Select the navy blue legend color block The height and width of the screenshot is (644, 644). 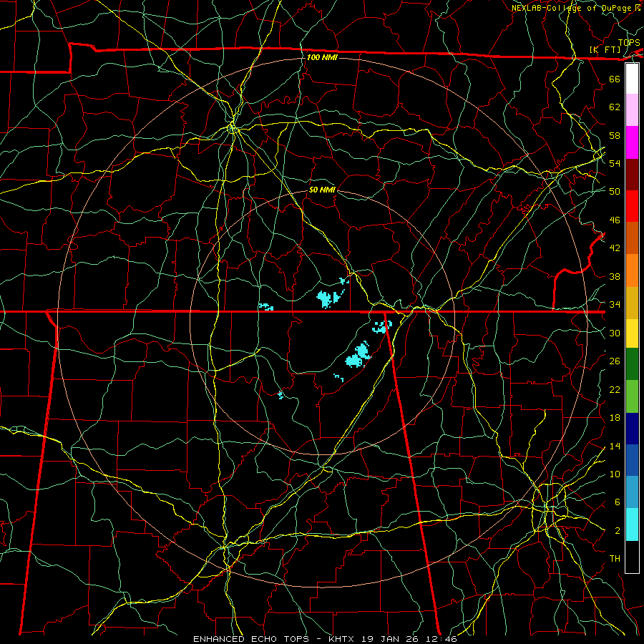tap(632, 429)
